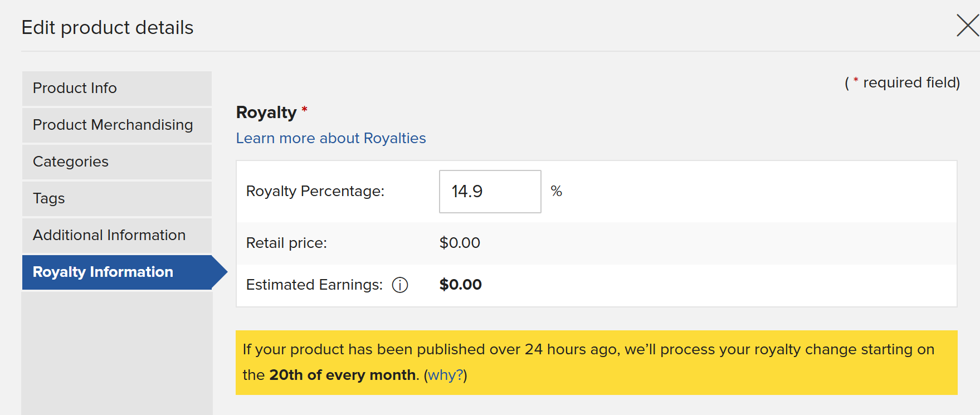Click the required field note
Viewport: 980px width, 415px height.
click(x=902, y=82)
